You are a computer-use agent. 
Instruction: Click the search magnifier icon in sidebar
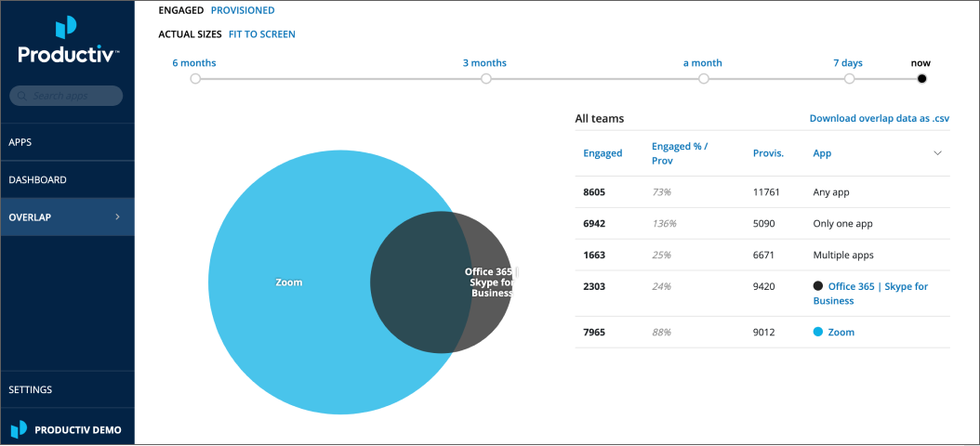point(22,97)
